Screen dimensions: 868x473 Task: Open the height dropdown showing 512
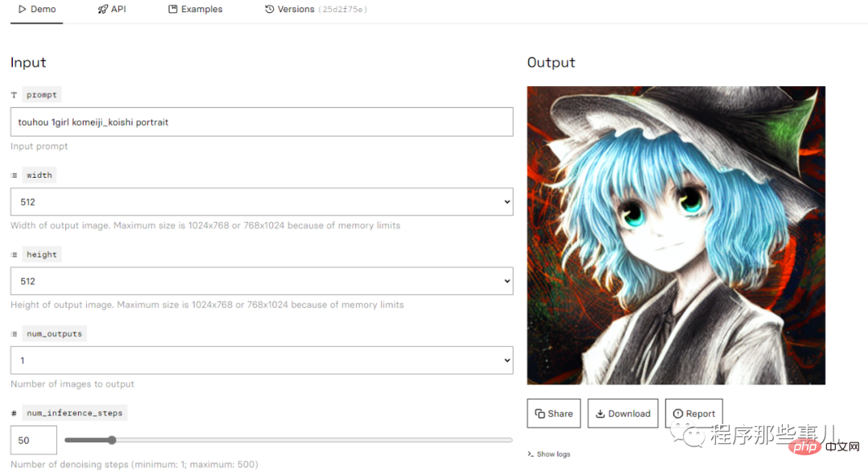[262, 281]
